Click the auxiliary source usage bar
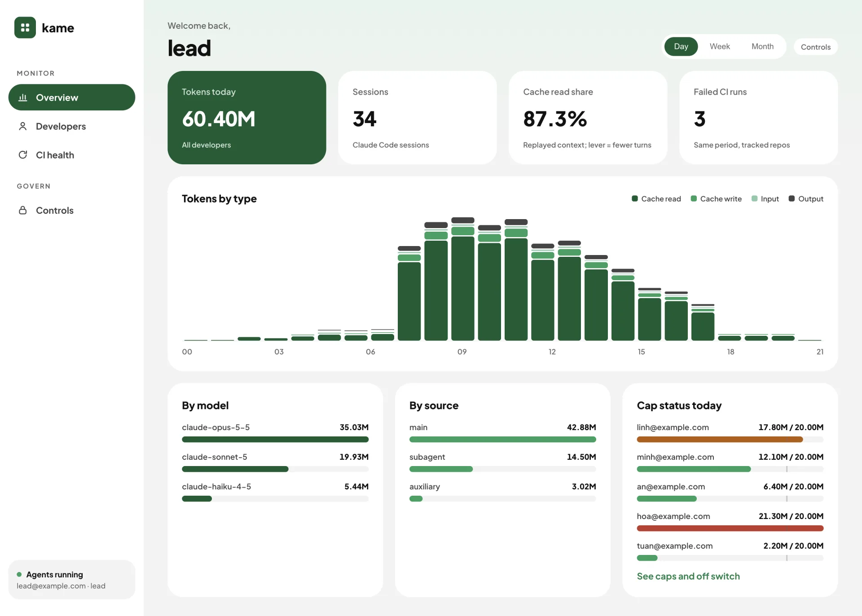The width and height of the screenshot is (862, 616). 502,499
